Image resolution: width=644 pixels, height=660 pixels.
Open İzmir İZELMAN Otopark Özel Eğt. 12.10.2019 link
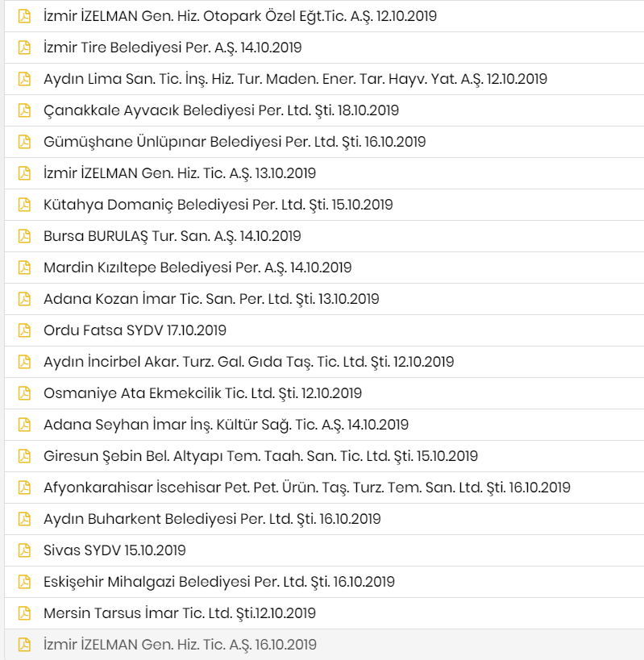coord(240,16)
